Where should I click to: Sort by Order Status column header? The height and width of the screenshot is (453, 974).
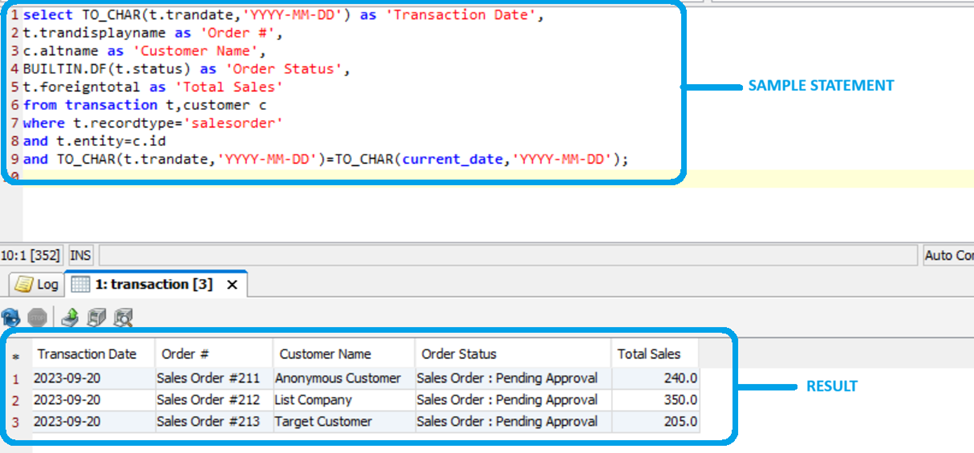click(x=513, y=354)
